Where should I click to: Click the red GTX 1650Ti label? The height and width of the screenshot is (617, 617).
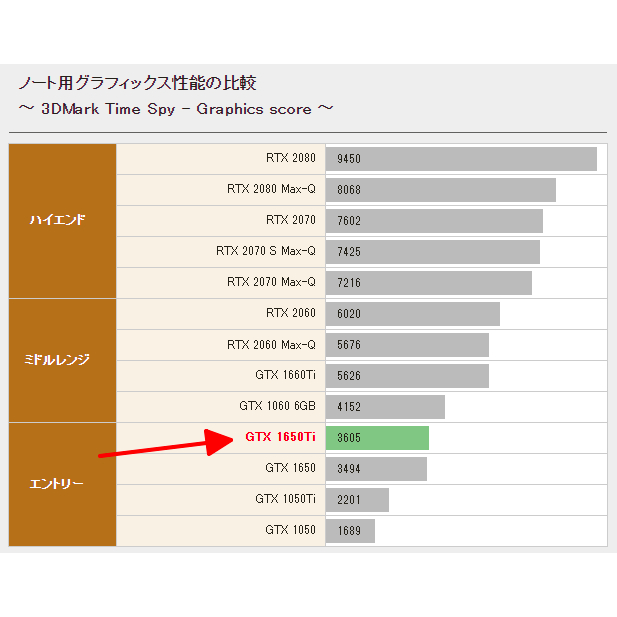(x=280, y=437)
